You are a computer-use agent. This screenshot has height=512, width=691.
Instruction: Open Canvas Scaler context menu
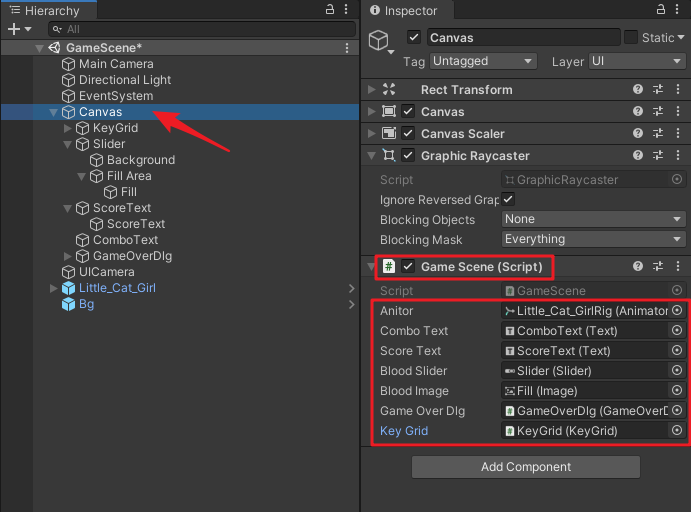pos(678,133)
